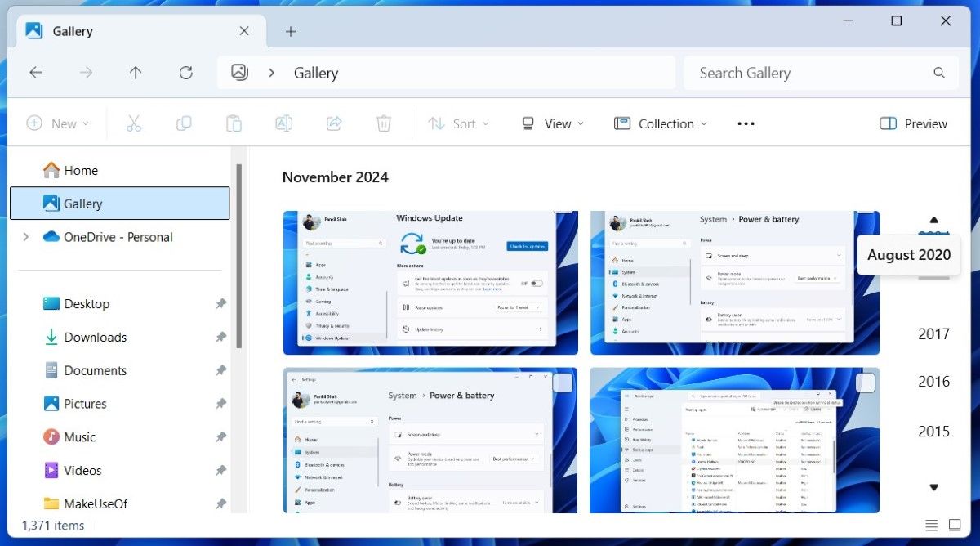Click the Cut scissors icon
The height and width of the screenshot is (546, 980).
tap(134, 123)
